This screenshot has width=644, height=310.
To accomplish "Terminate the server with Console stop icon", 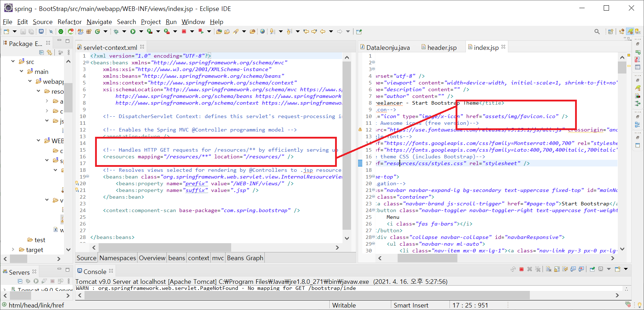I will 521,269.
